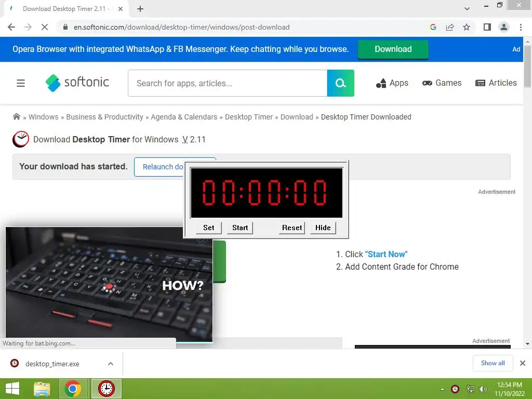
Task: Open File Explorer from the taskbar
Action: (42, 389)
